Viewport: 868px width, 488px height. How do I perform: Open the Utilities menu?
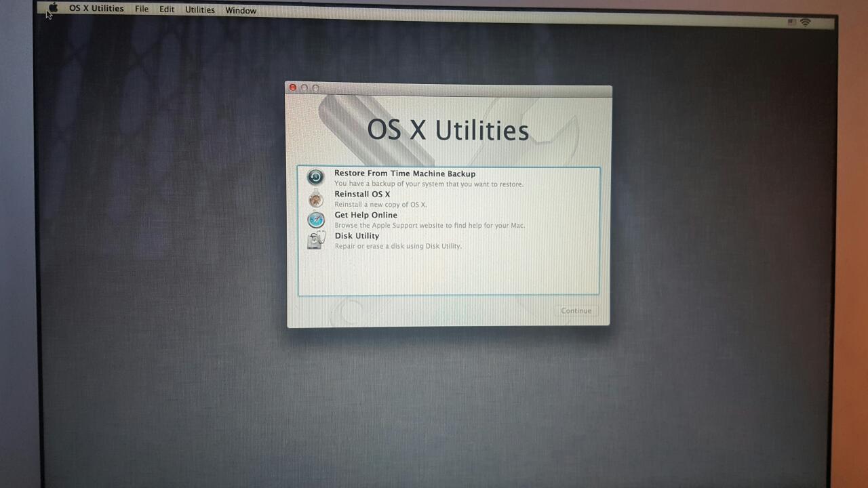[200, 10]
